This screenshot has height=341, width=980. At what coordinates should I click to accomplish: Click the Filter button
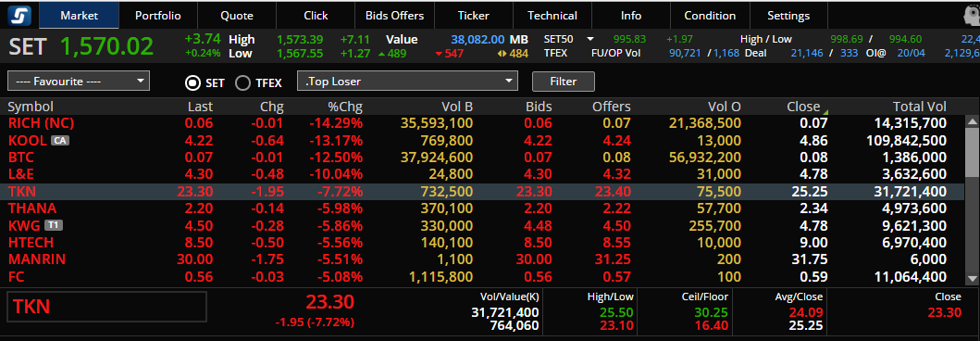[564, 82]
